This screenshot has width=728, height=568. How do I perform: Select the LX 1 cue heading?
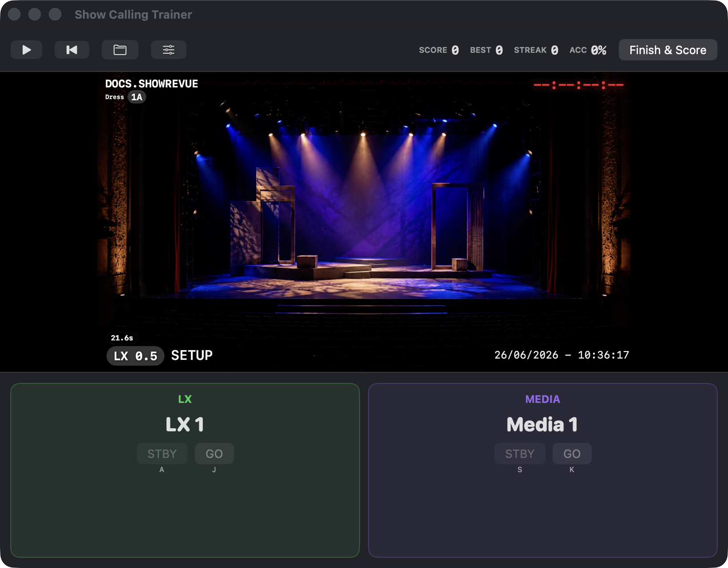pyautogui.click(x=185, y=424)
